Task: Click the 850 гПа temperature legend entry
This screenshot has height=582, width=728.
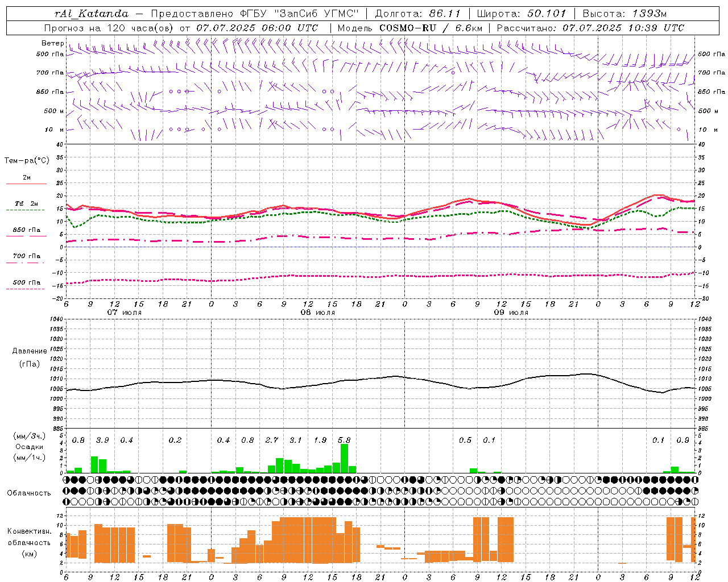Action: (27, 230)
